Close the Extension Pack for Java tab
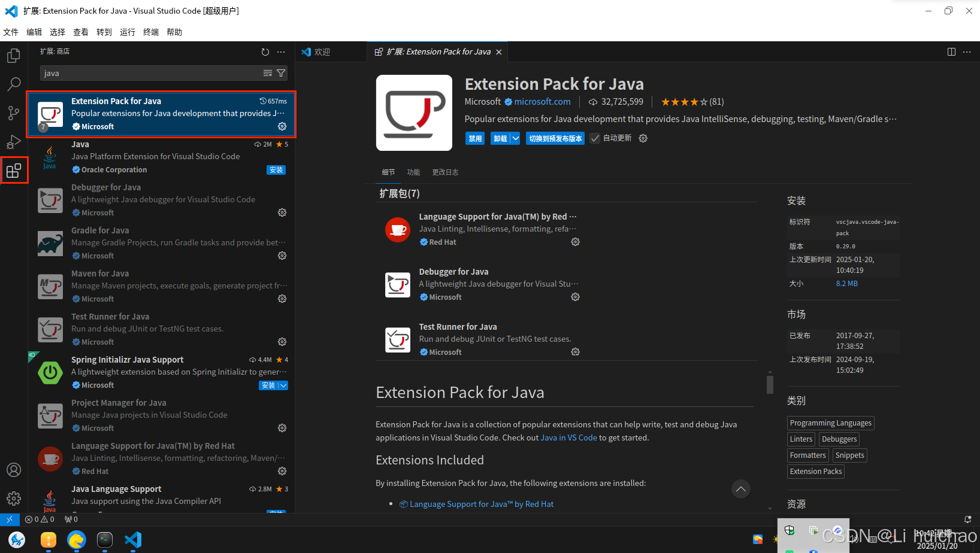The width and height of the screenshot is (980, 553). (x=498, y=52)
